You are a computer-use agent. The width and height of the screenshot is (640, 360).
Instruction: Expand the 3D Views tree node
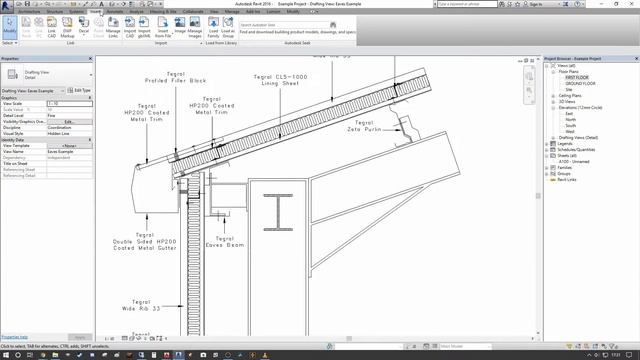tap(553, 102)
